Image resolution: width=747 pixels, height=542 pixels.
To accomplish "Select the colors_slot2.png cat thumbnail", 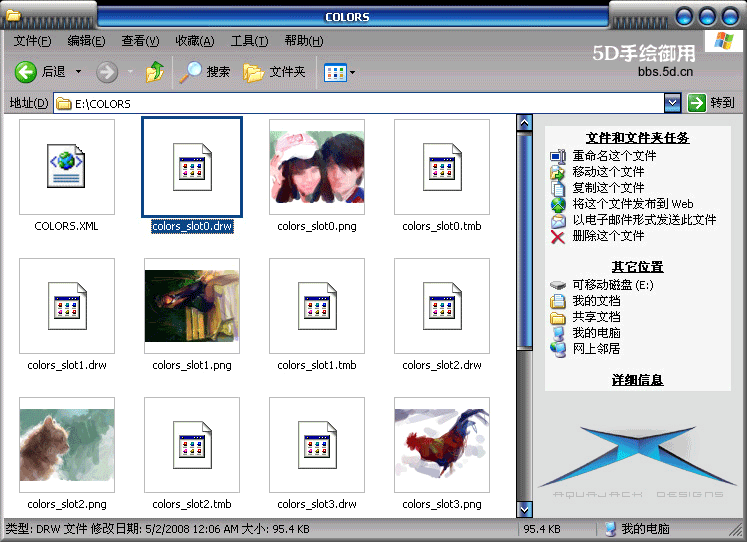I will point(67,445).
